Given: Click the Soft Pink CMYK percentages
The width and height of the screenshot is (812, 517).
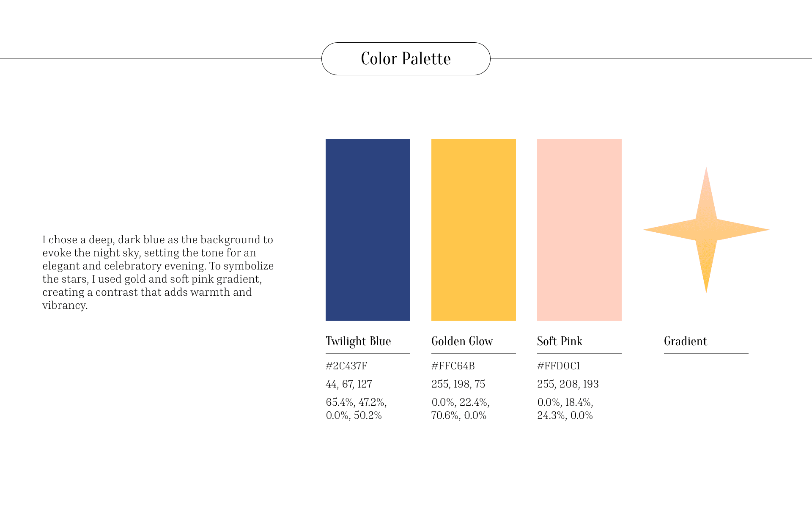Looking at the screenshot, I should click(x=565, y=409).
